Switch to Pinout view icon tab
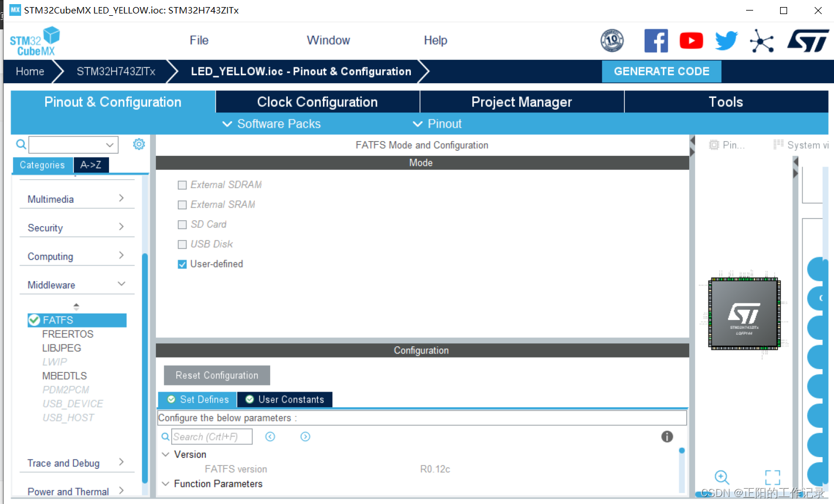Screen dimensions: 834x504 click(727, 145)
